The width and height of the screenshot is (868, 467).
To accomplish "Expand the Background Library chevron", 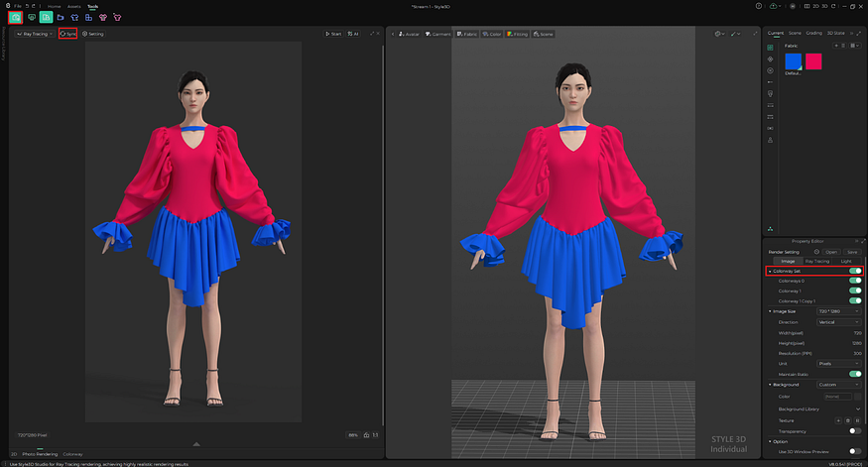I will [x=858, y=409].
